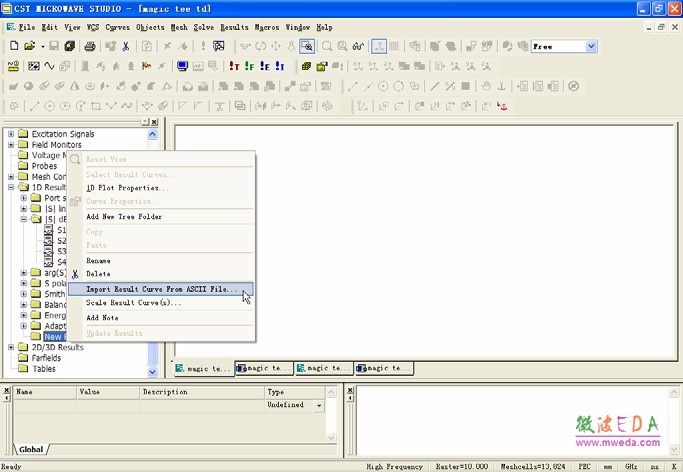Click tree scrollbar down arrow
This screenshot has height=472, width=683.
(x=152, y=371)
